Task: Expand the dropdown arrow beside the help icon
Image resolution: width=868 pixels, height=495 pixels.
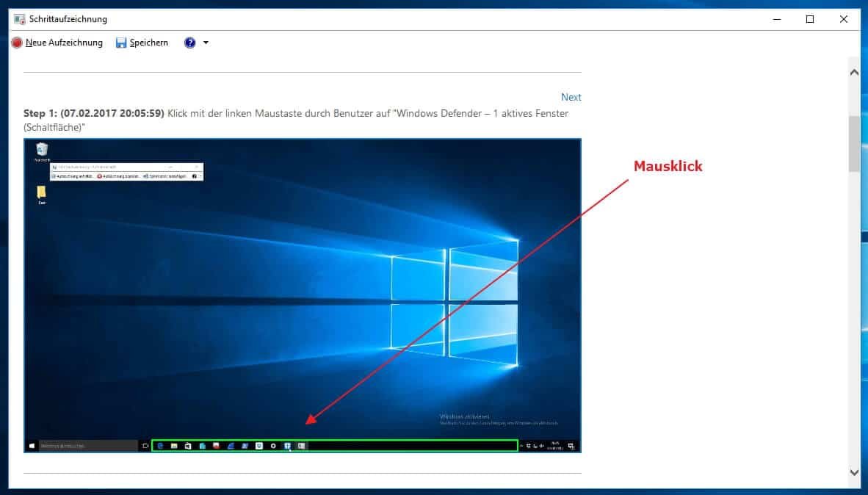Action: click(206, 43)
